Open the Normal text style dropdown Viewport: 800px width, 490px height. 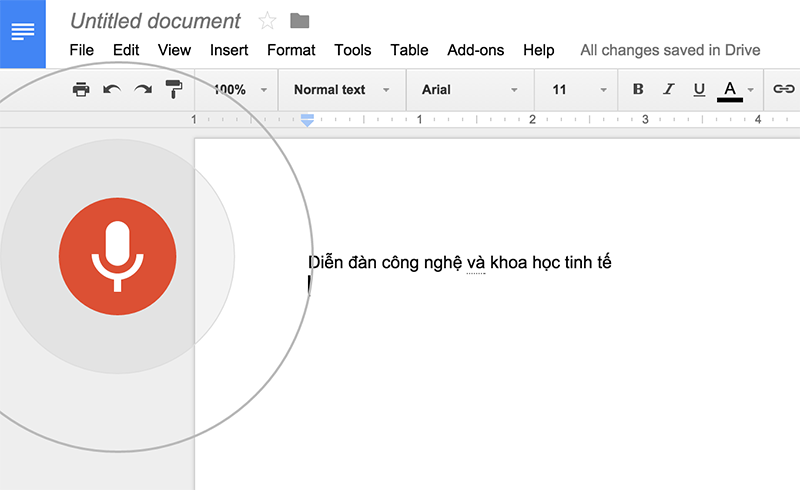(342, 90)
